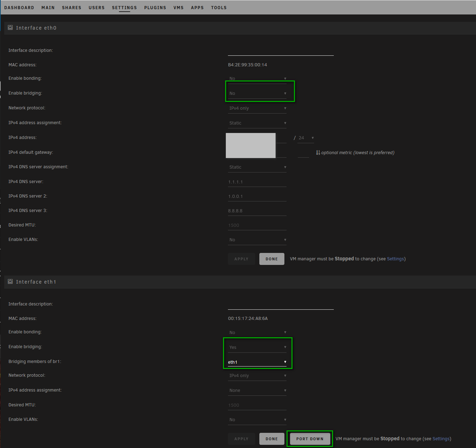Open eth0 Enable VLANs dropdown
The height and width of the screenshot is (448, 476).
pos(257,240)
